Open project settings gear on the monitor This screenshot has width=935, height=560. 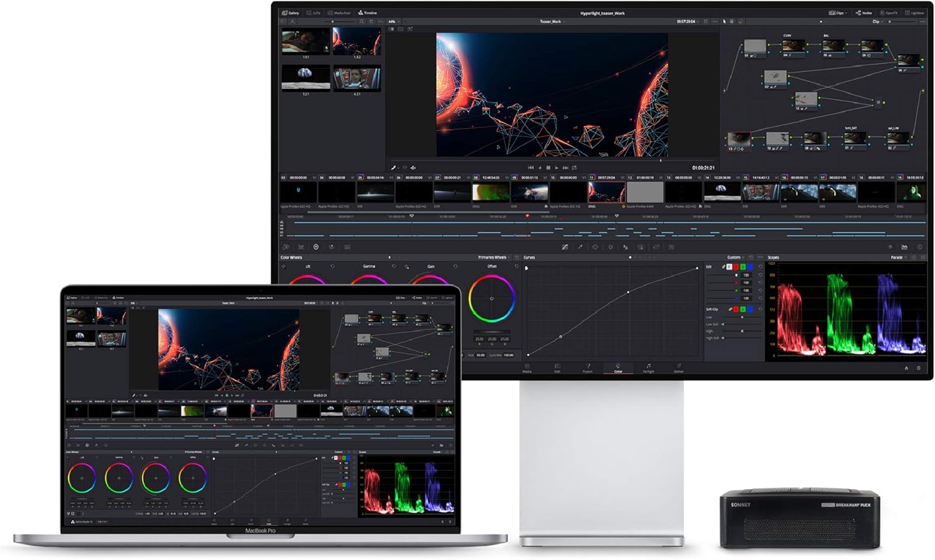point(919,368)
